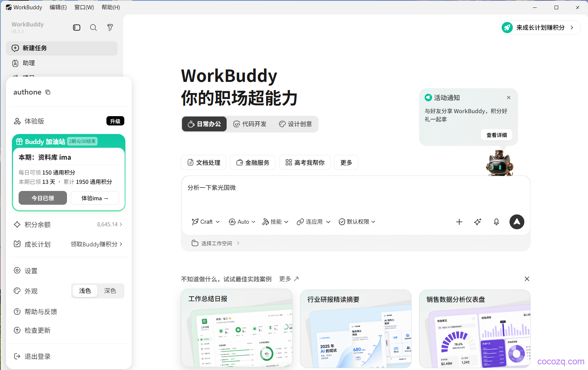Viewport: 588px width, 370px height.
Task: Click the sparkle prompt enhance icon
Action: tap(478, 222)
